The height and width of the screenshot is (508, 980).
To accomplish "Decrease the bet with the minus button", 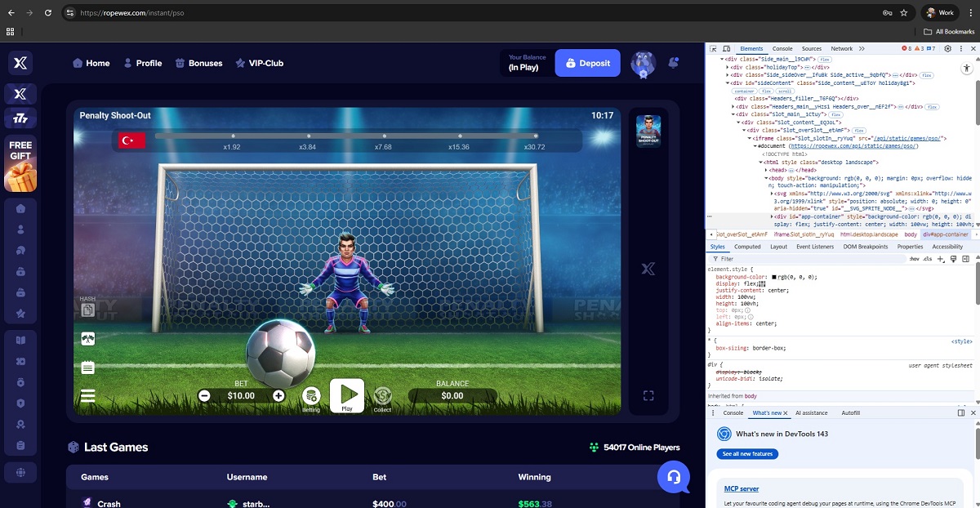I will click(x=204, y=395).
